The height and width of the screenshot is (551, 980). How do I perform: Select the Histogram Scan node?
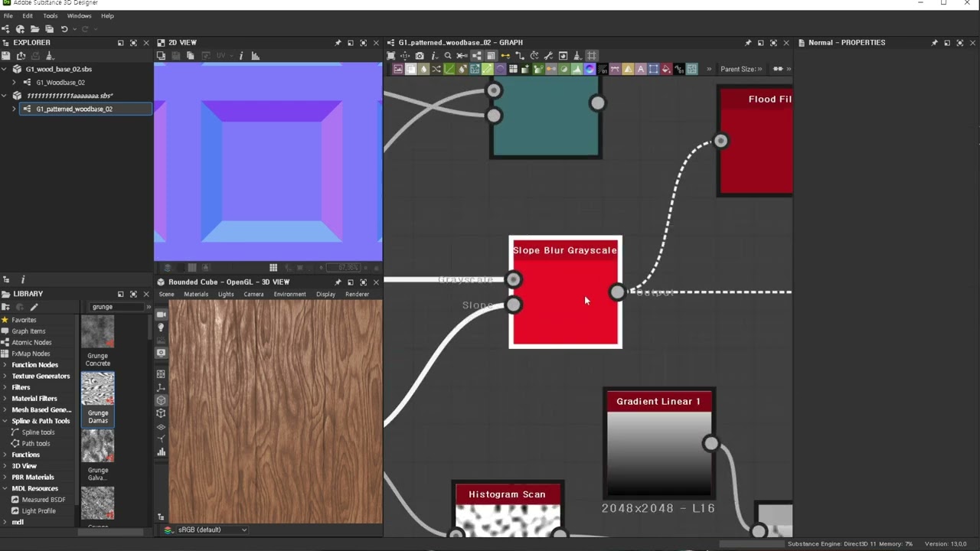coord(509,510)
